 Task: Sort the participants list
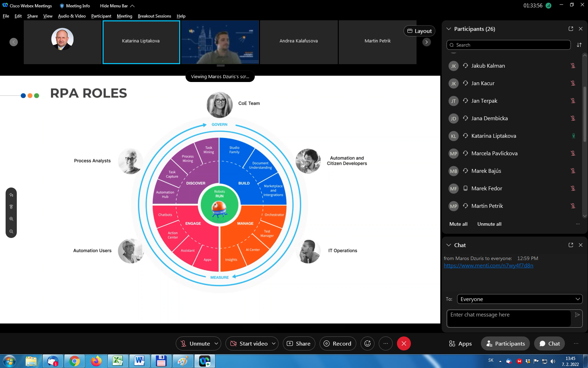(x=579, y=45)
